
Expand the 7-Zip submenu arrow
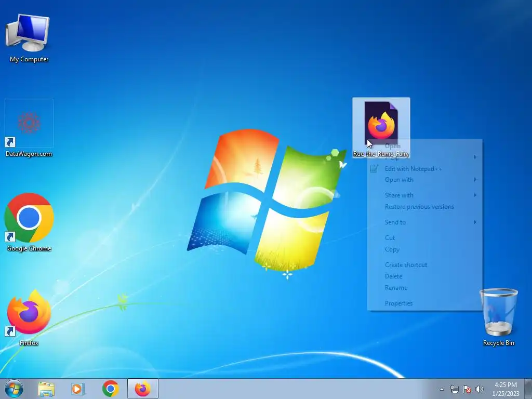[x=475, y=157]
